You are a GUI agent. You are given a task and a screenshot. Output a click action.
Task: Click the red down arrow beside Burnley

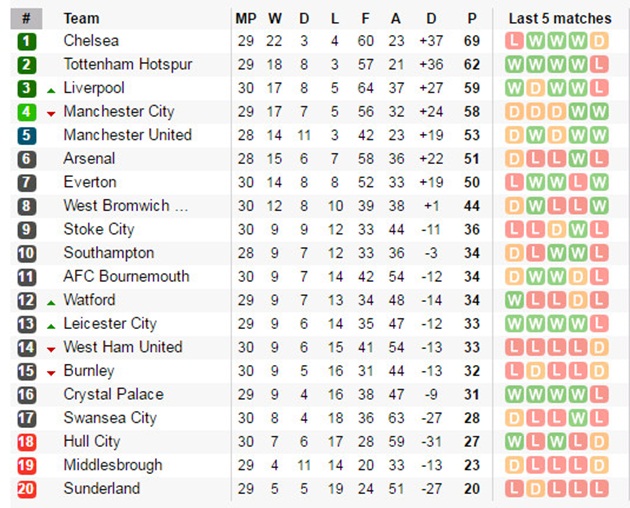click(51, 373)
